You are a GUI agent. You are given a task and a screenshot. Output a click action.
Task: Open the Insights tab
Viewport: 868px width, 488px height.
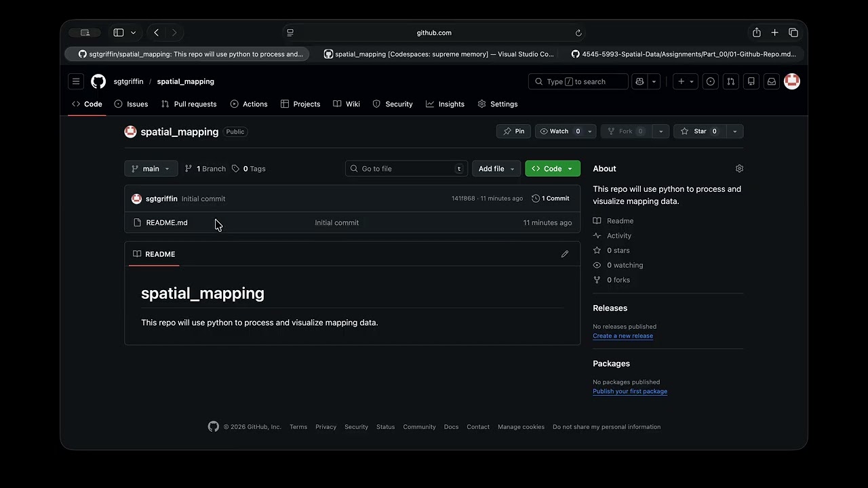tap(445, 104)
